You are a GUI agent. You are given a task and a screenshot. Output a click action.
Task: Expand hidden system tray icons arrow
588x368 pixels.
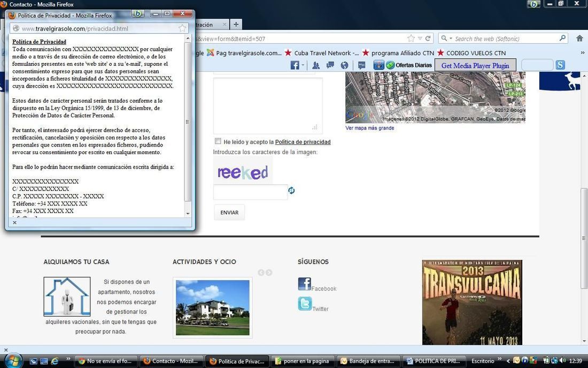[508, 361]
